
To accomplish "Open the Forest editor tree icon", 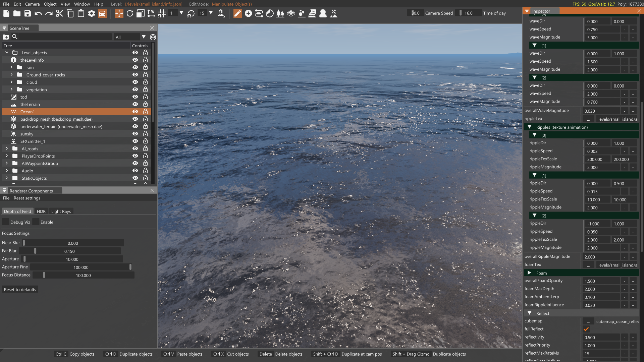I will pyautogui.click(x=280, y=13).
